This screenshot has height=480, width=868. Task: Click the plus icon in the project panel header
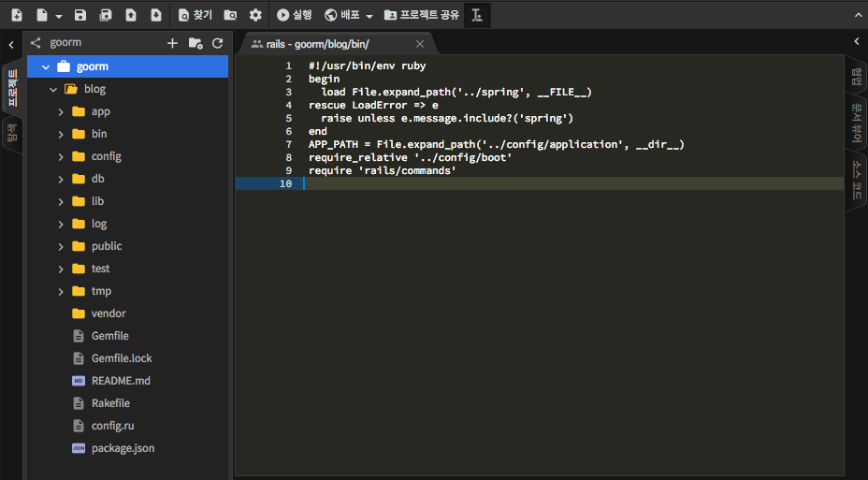pyautogui.click(x=172, y=43)
